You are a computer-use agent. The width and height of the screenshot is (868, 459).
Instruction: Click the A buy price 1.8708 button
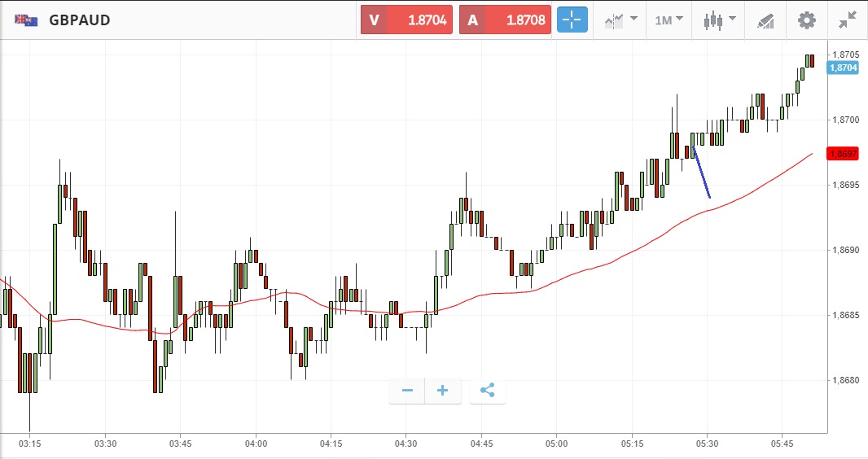[505, 20]
